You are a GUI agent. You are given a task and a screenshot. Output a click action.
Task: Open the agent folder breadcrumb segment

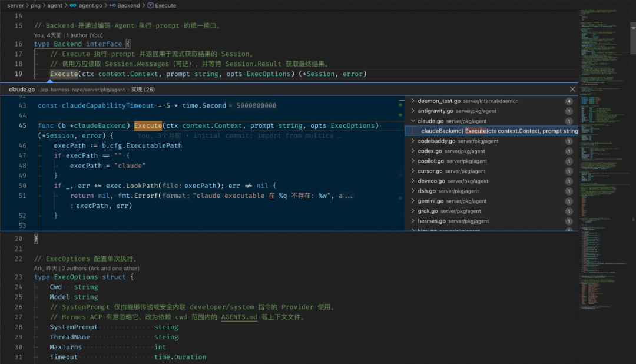coord(55,5)
